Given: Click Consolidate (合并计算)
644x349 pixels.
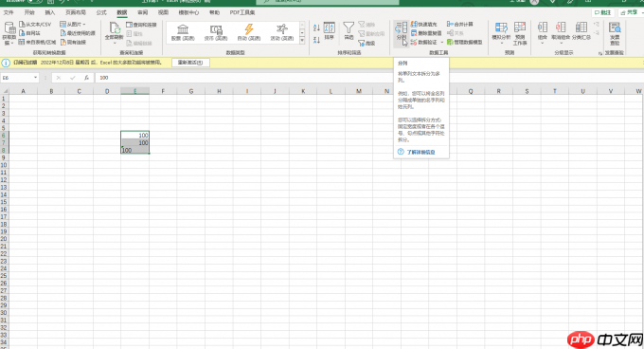Looking at the screenshot, I should (460, 25).
